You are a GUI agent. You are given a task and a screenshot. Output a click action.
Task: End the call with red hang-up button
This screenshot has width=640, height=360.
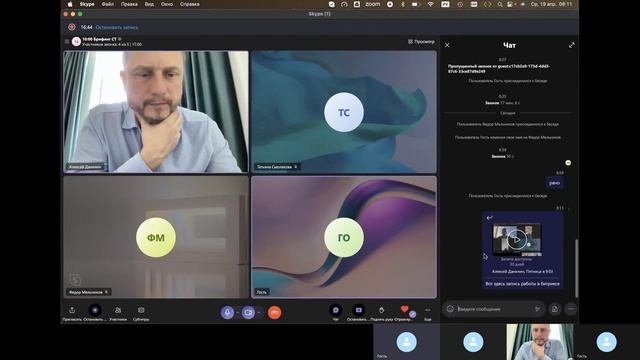[275, 313]
